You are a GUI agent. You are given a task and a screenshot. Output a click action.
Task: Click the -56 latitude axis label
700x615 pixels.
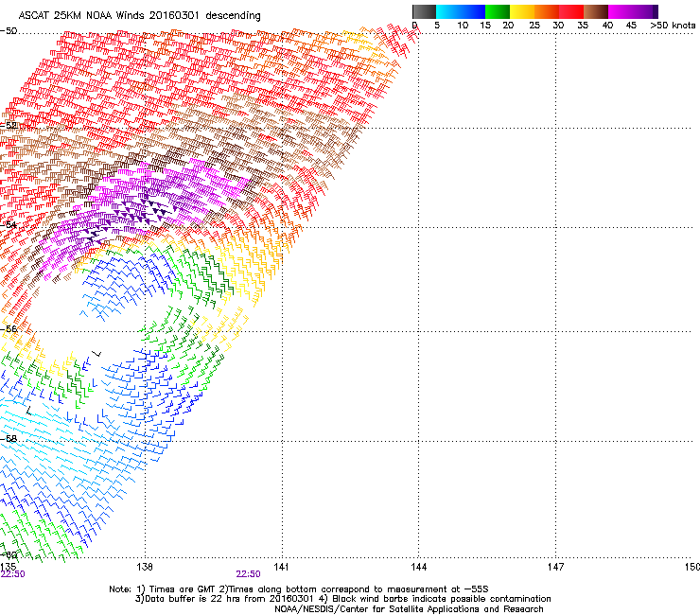pyautogui.click(x=9, y=328)
